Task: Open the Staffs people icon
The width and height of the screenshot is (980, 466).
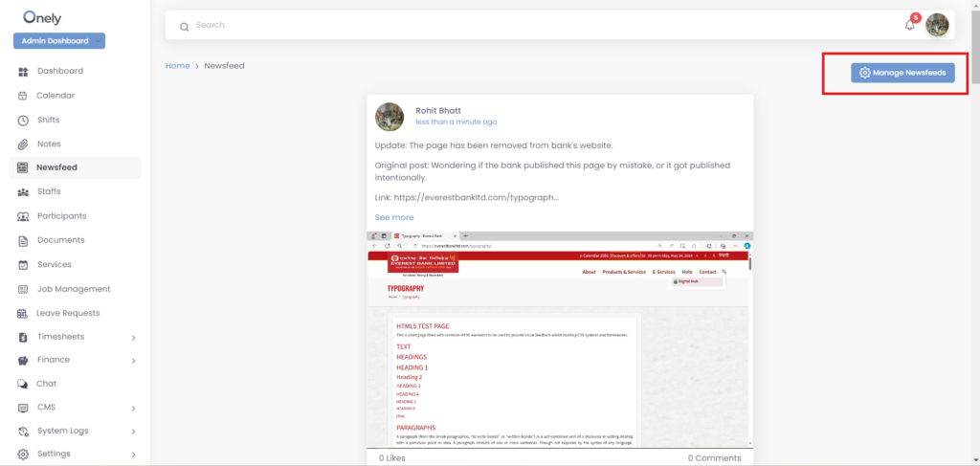Action: 23,192
